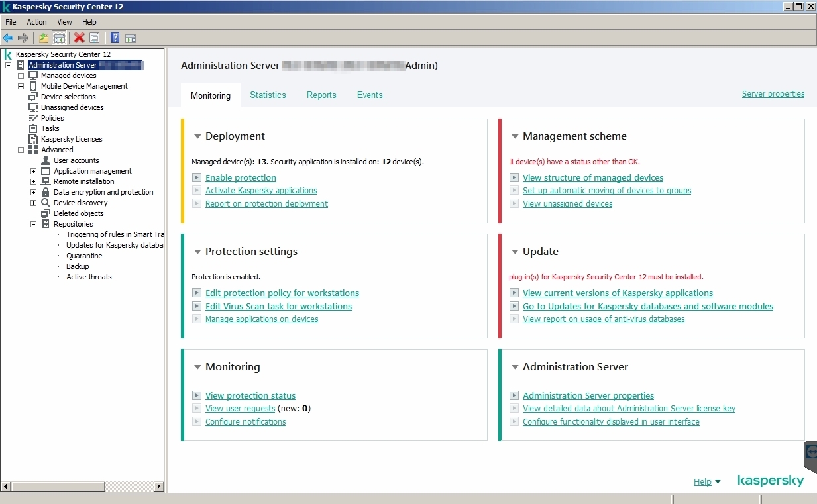The height and width of the screenshot is (504, 817).
Task: Click the Device discovery magnifier icon
Action: [x=46, y=203]
